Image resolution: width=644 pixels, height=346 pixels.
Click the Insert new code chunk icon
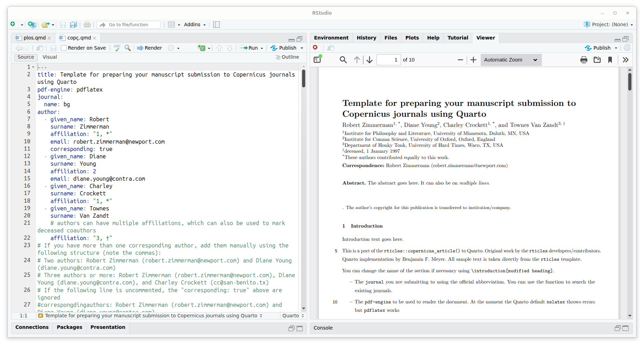coord(202,48)
